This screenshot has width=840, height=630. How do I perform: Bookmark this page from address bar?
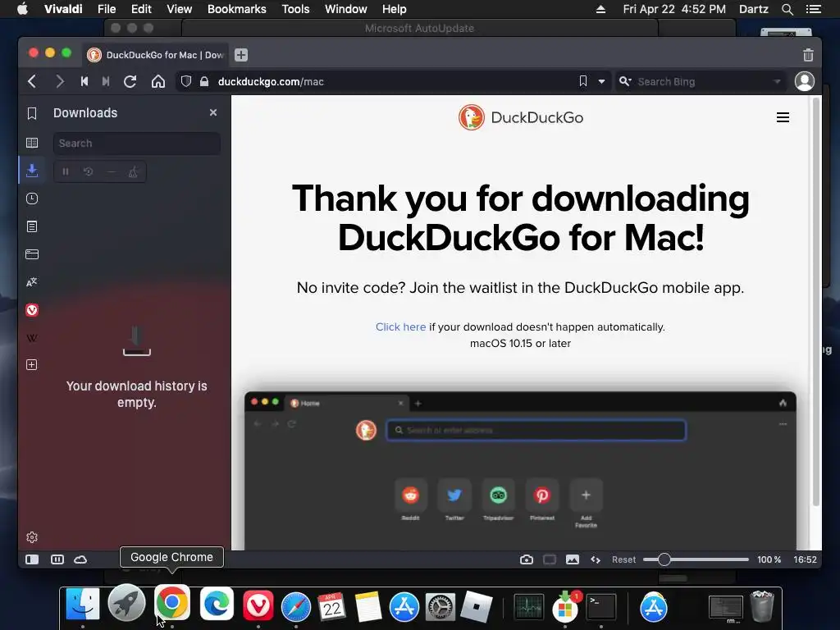pos(583,81)
